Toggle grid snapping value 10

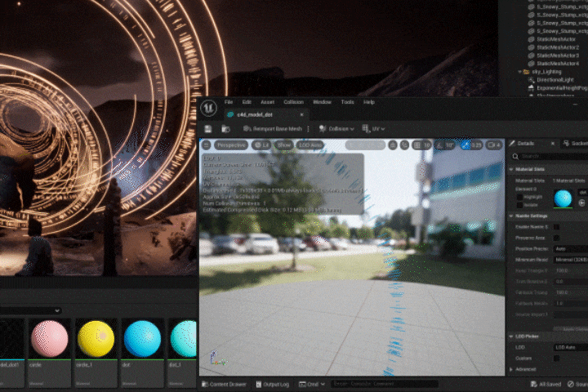(422, 145)
